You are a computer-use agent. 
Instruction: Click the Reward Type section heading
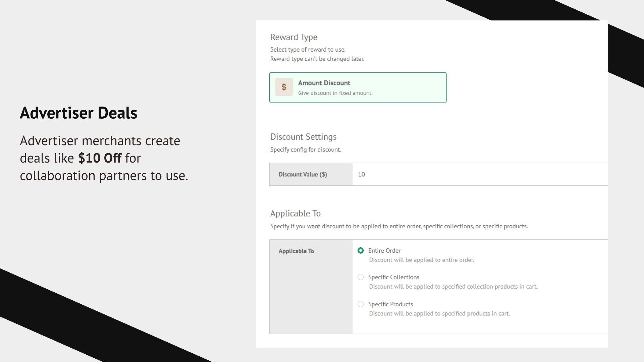(293, 37)
